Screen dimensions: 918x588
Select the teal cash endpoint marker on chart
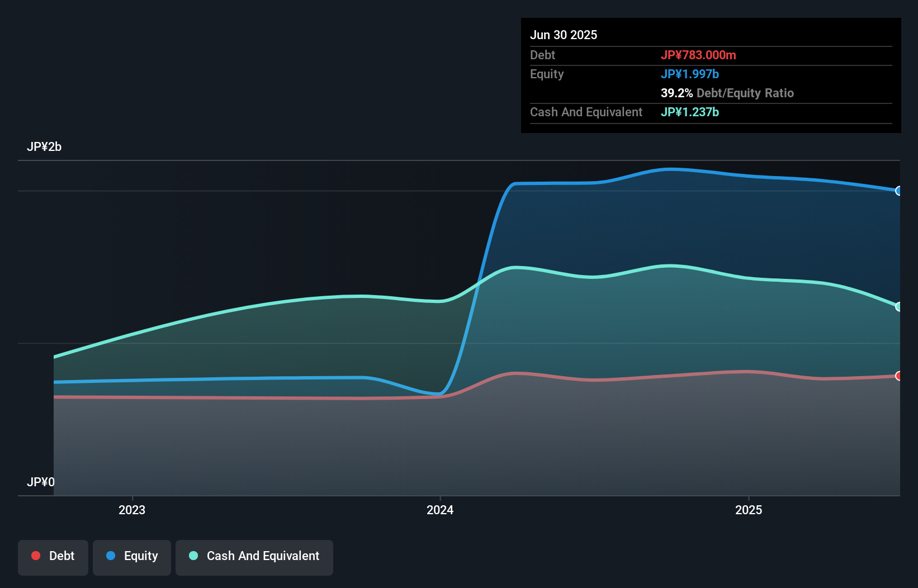click(898, 306)
